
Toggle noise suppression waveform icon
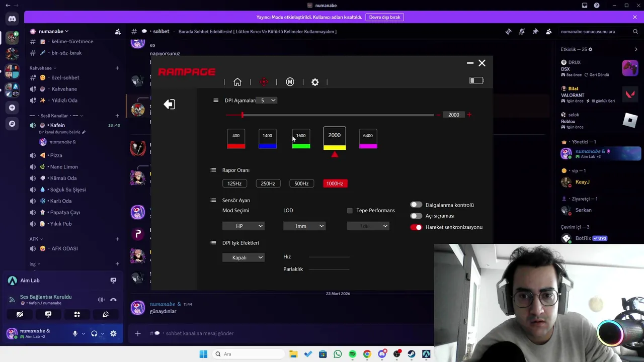(101, 300)
